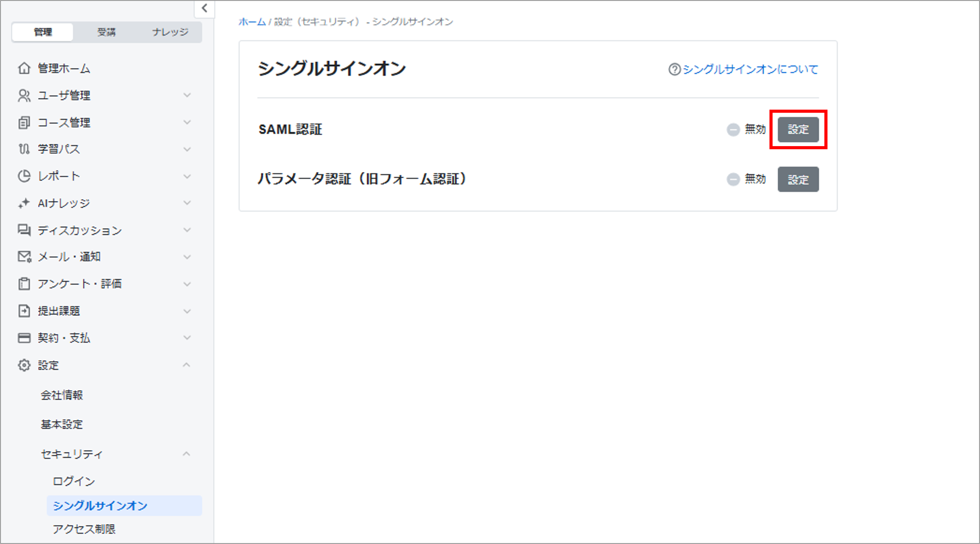Click the コース管理 copy icon
Viewport: 980px width, 544px height.
[x=24, y=123]
